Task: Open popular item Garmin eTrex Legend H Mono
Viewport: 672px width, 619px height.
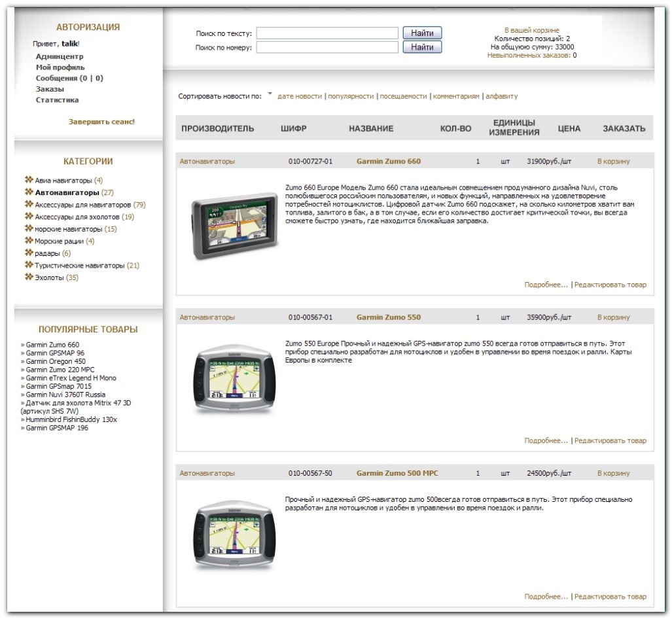Action: click(x=71, y=378)
